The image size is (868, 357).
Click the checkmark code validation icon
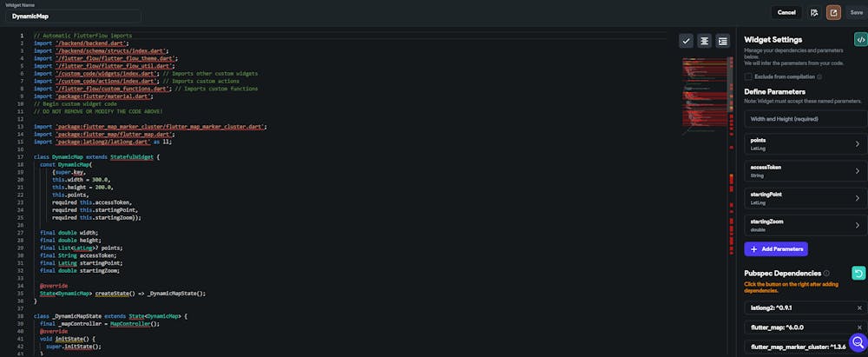coord(686,41)
